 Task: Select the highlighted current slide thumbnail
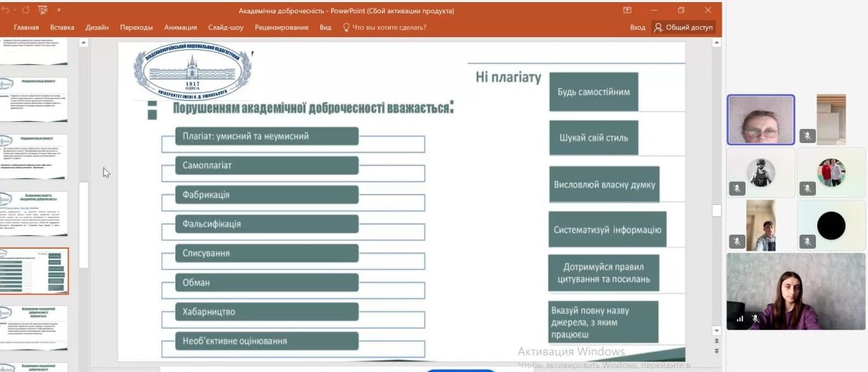coord(35,271)
